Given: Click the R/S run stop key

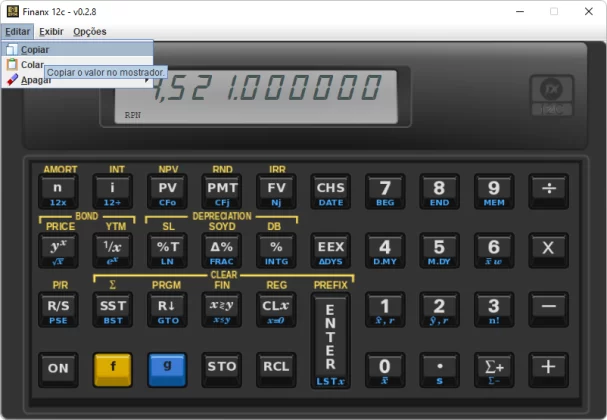Looking at the screenshot, I should click(58, 310).
